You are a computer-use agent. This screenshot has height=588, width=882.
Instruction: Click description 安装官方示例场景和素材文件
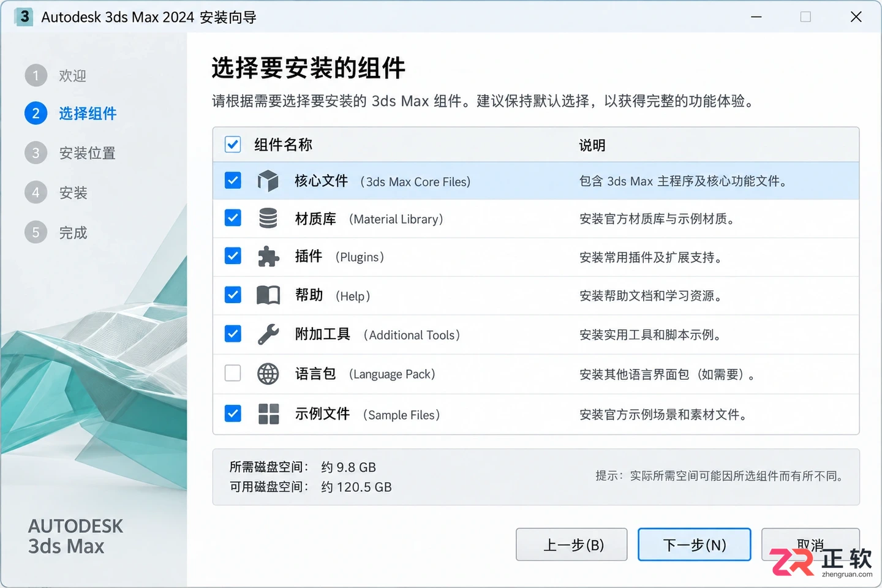(x=663, y=415)
